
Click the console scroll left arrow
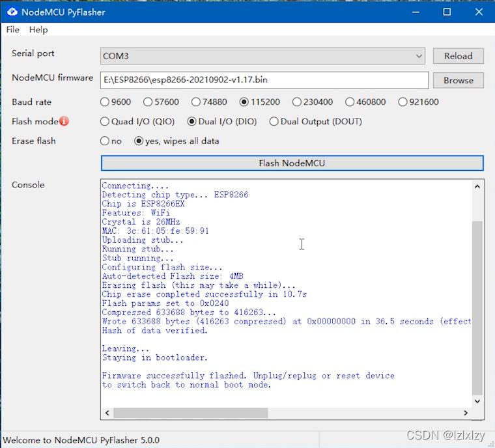(107, 413)
